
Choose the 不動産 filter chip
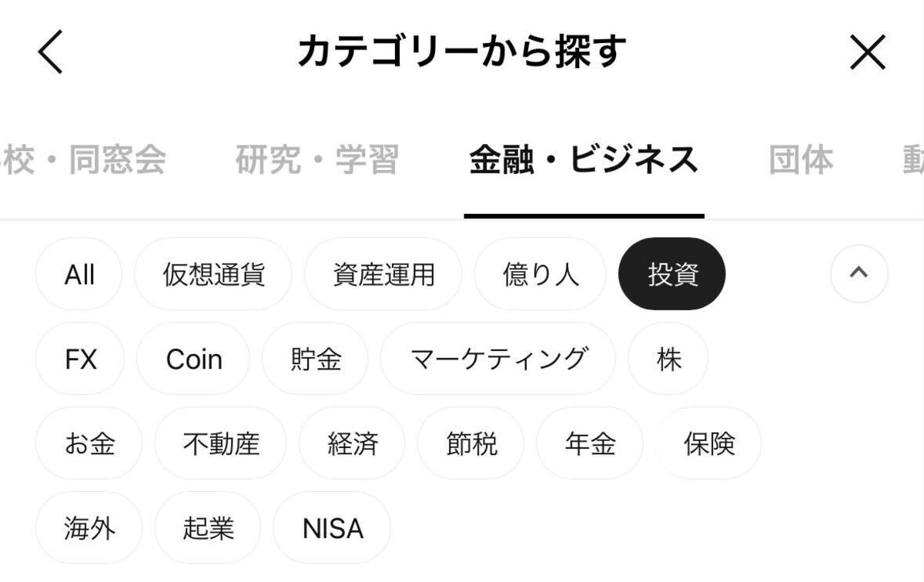220,443
